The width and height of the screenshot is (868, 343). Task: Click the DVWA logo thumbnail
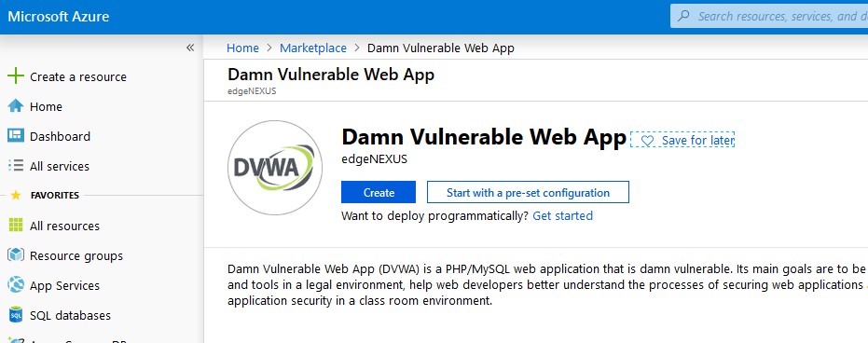click(274, 168)
